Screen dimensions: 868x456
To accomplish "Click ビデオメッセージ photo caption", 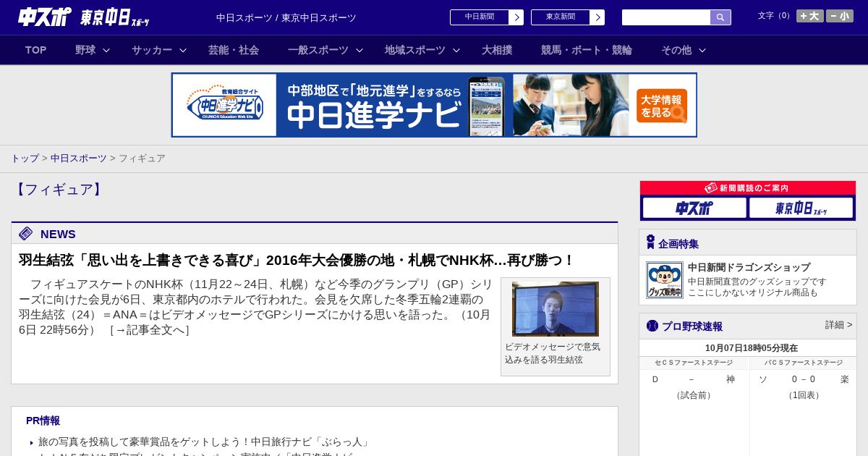I will click(x=553, y=353).
